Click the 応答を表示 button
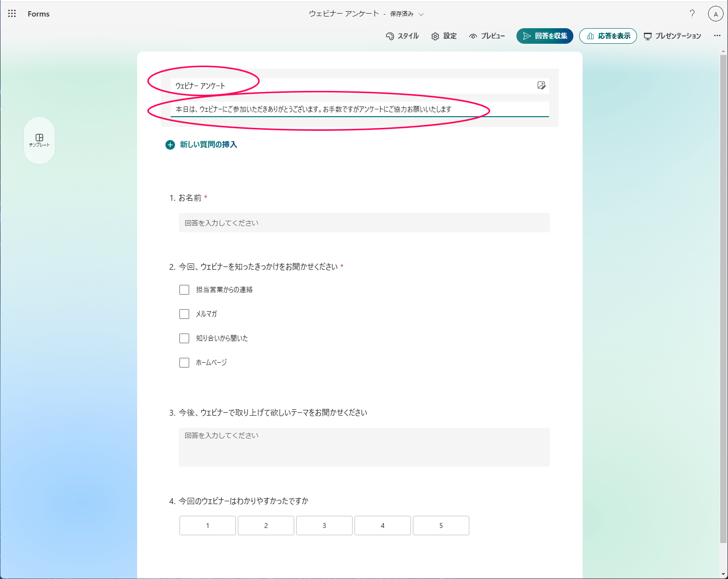728x579 pixels. coord(608,35)
